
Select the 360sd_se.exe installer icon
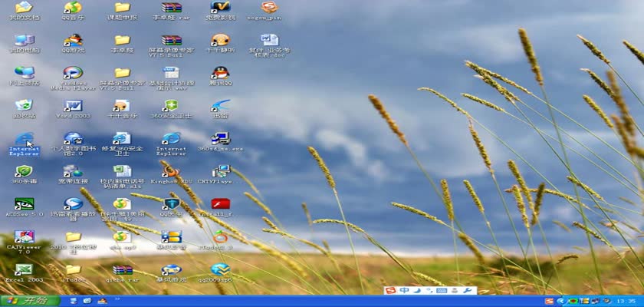pyautogui.click(x=221, y=142)
